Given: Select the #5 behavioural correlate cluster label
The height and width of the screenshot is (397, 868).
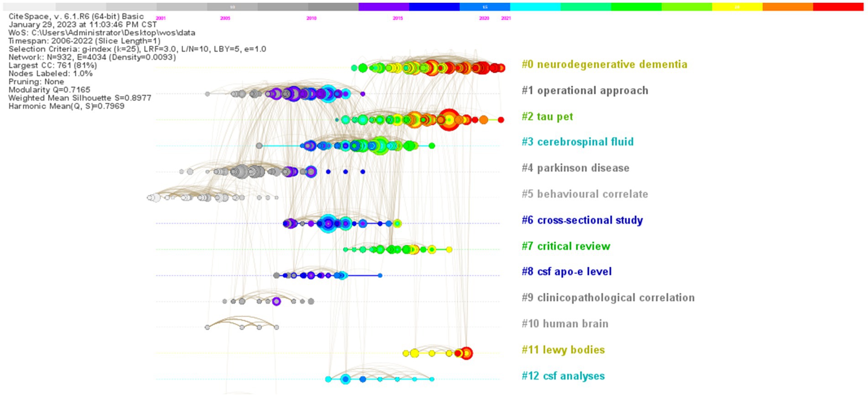Looking at the screenshot, I should [x=585, y=194].
